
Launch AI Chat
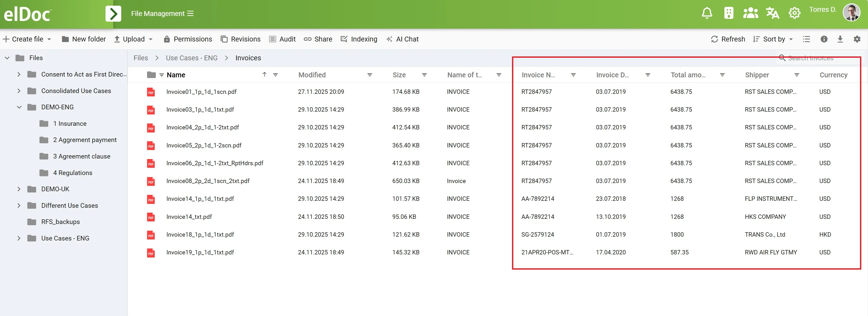tap(402, 39)
